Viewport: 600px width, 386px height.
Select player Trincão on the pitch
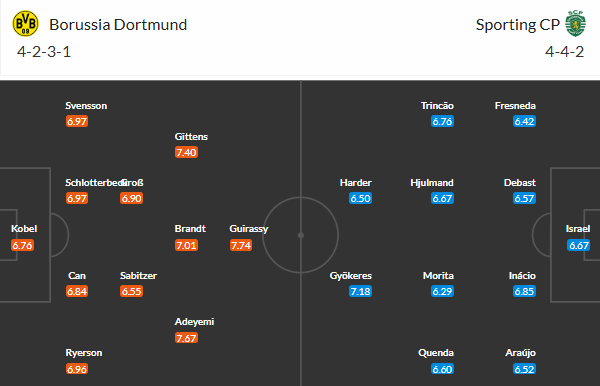click(437, 106)
